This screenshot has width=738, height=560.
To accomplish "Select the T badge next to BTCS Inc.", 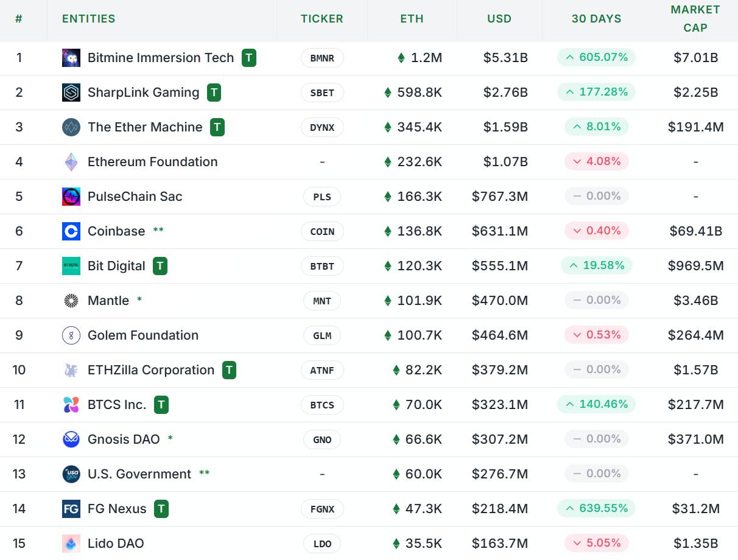I will pos(161,405).
